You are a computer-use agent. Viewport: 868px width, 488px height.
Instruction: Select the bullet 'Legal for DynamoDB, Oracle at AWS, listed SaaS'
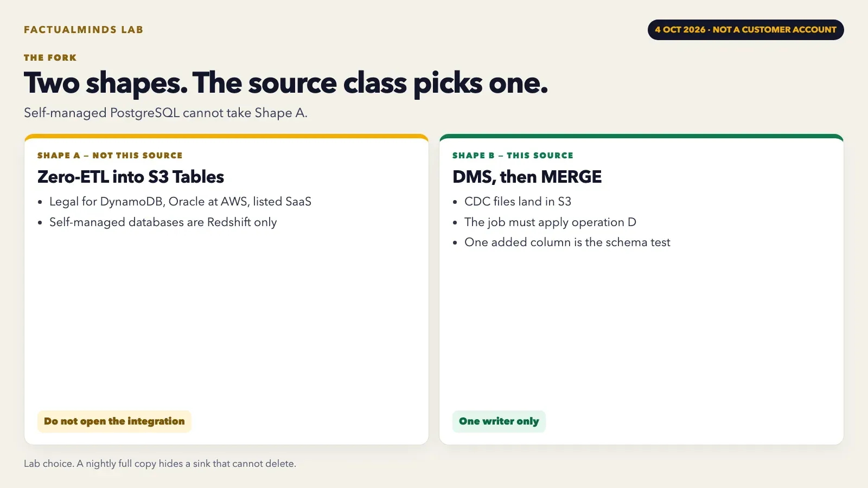[180, 202]
